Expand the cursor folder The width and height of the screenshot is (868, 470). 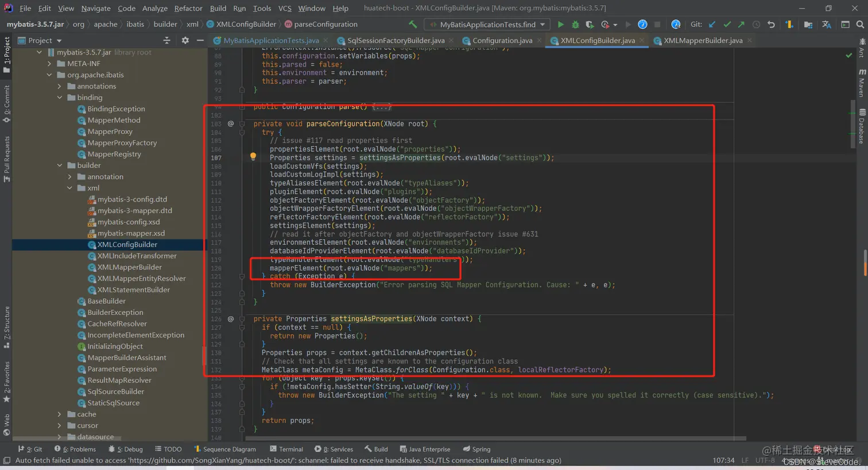pyautogui.click(x=59, y=426)
